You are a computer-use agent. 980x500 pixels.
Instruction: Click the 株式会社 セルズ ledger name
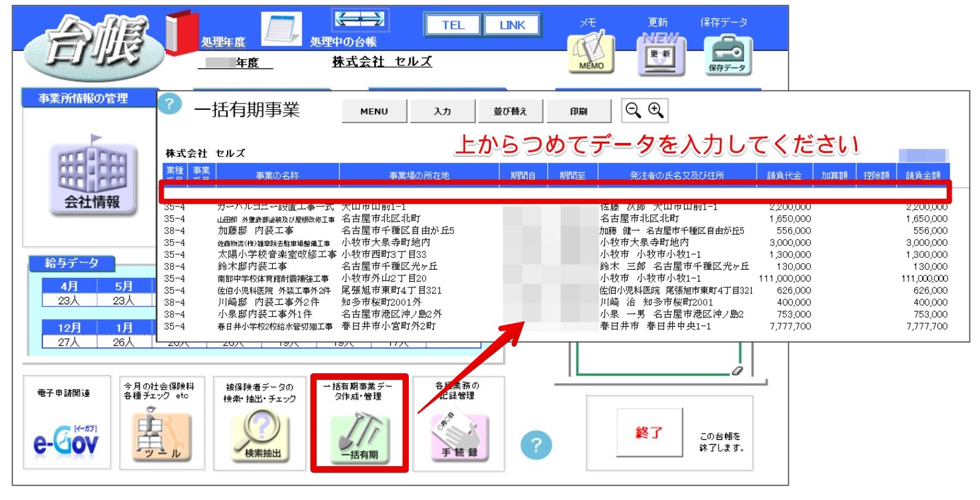pos(382,61)
